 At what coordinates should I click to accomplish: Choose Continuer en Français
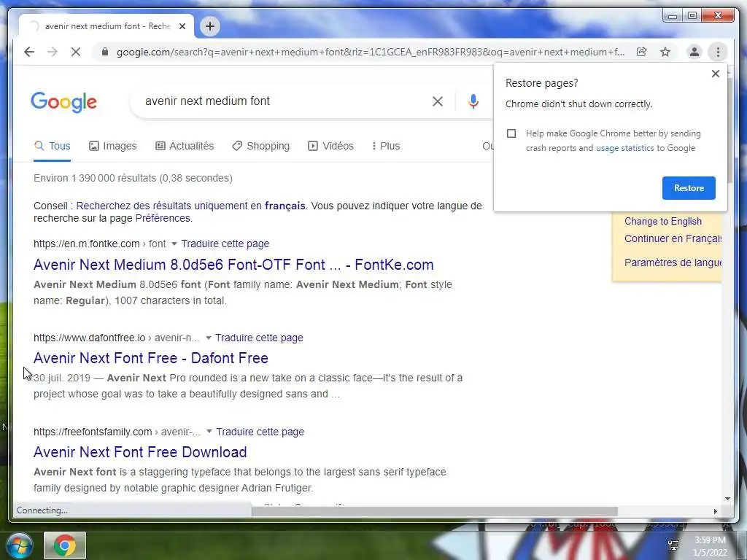673,238
